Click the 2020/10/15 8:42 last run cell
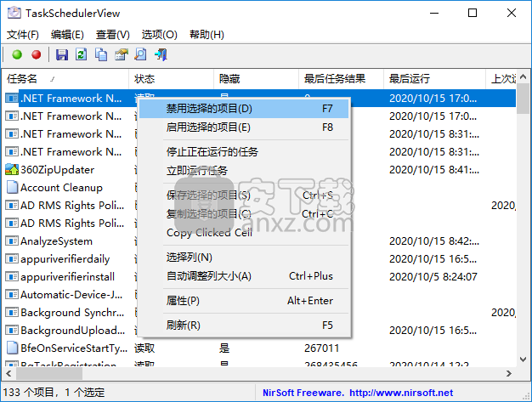 coord(434,241)
